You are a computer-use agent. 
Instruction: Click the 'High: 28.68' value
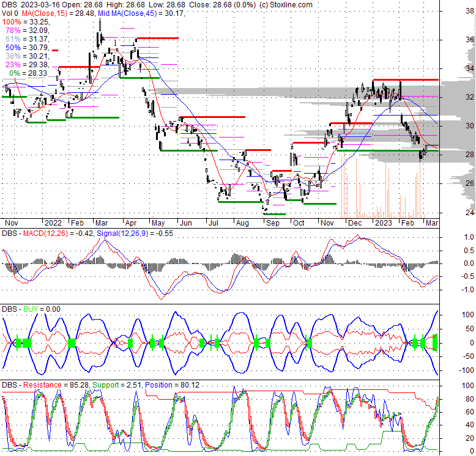pyautogui.click(x=125, y=5)
